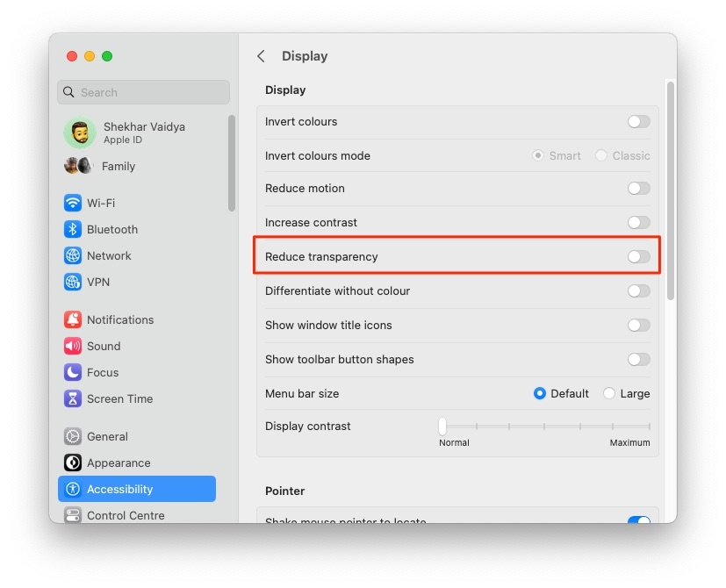Viewport: 726px width, 588px height.
Task: Click the Shekhar Vaidya avatar picture
Action: (x=80, y=133)
